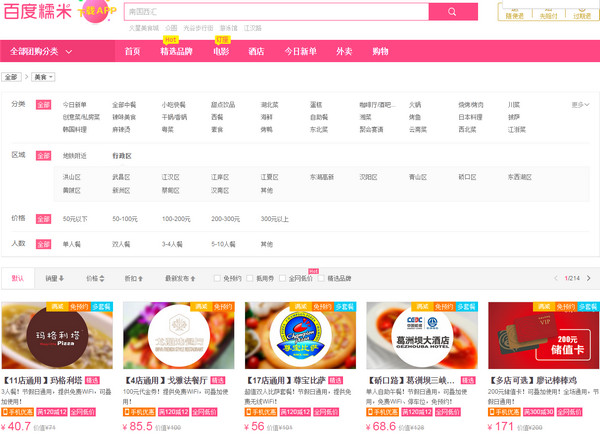
Task: Sort by 价格 up/down arrows
Action: [95, 279]
